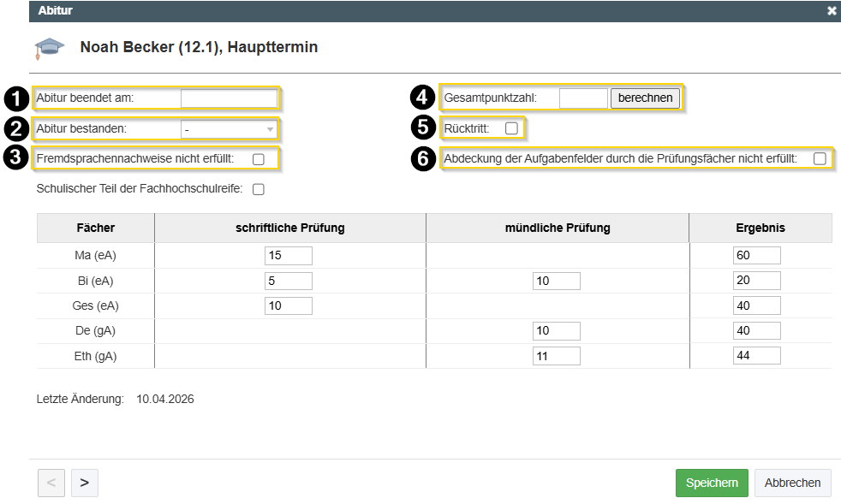Edit Bi (eA) mündliche Prüfung score
Screen dimensions: 841x504
click(556, 282)
